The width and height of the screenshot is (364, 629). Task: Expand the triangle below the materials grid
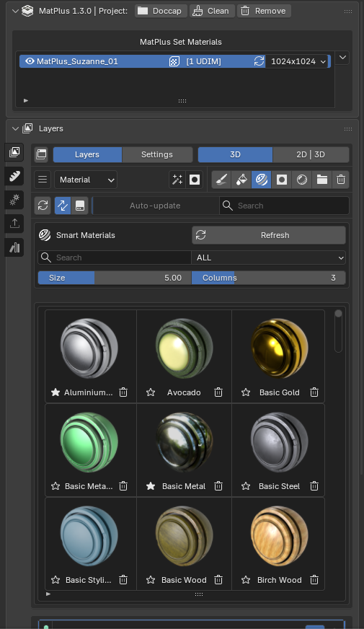coord(48,594)
